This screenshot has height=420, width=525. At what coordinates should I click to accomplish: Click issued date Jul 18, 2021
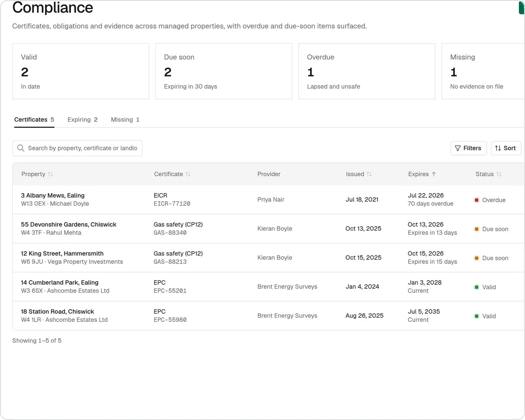point(362,199)
